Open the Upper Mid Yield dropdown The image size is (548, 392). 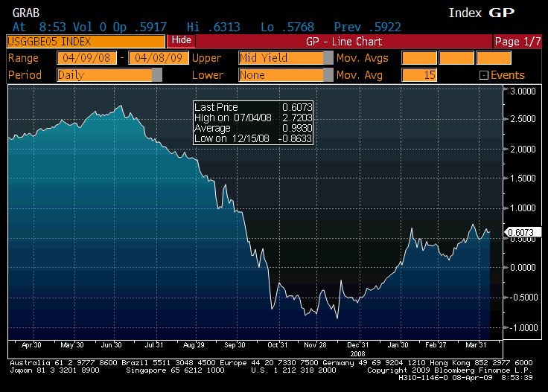click(328, 58)
